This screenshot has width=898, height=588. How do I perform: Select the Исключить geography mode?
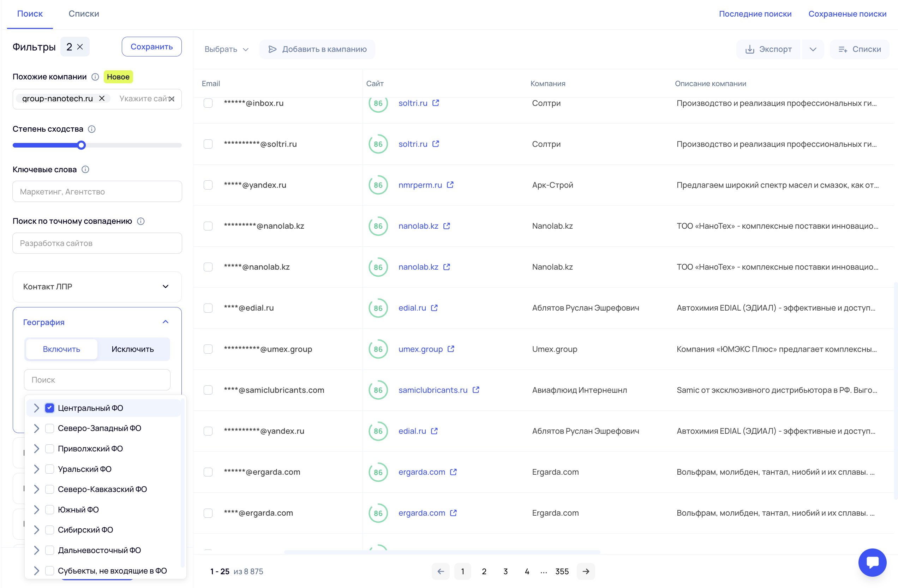(132, 349)
